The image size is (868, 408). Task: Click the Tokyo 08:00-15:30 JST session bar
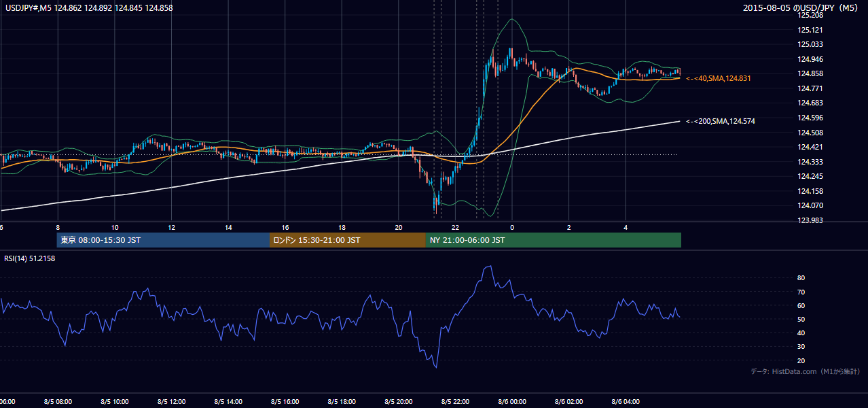click(163, 240)
